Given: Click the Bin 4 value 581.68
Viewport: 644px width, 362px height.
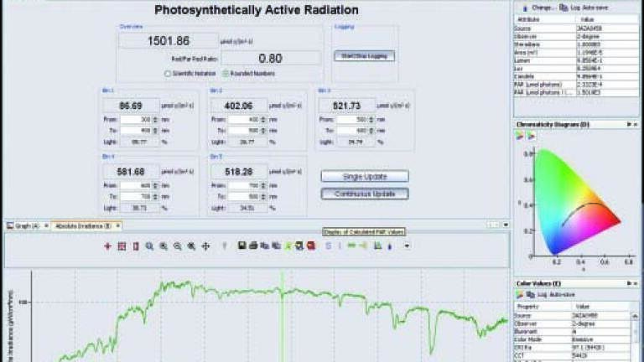Looking at the screenshot, I should pyautogui.click(x=131, y=172).
